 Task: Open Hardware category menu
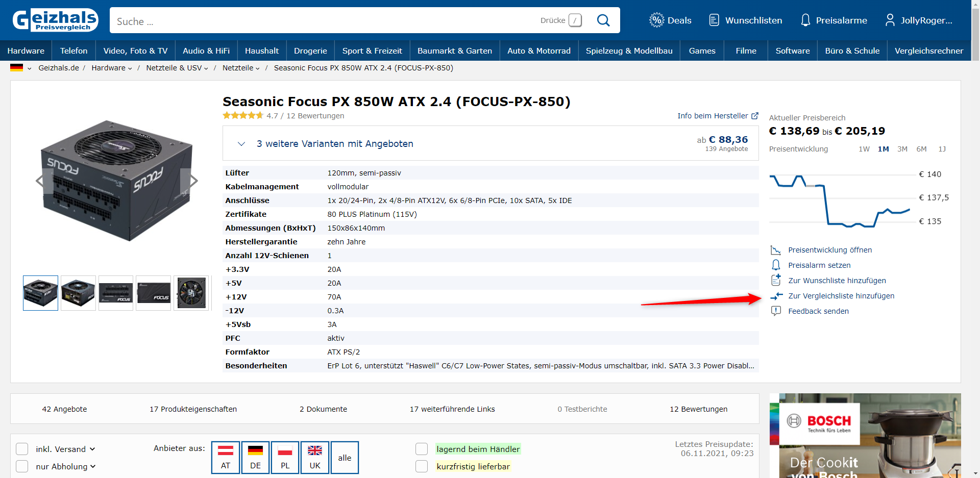coord(26,51)
